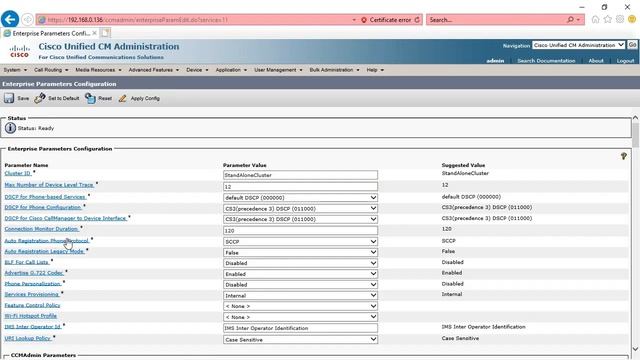Expand Services Provisioning dropdown
Screen dimensions: 640x360
(x=300, y=295)
